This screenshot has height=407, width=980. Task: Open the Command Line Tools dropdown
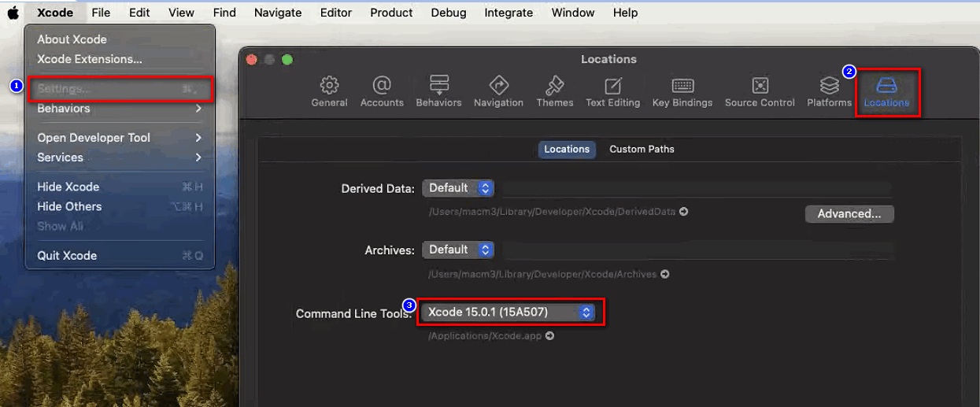(x=508, y=313)
